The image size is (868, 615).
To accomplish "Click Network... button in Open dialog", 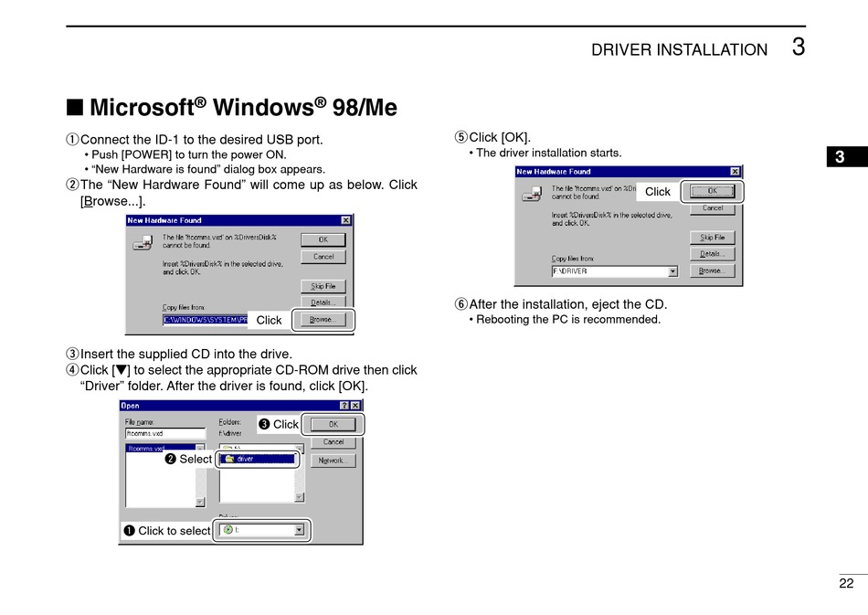I will coord(333,461).
